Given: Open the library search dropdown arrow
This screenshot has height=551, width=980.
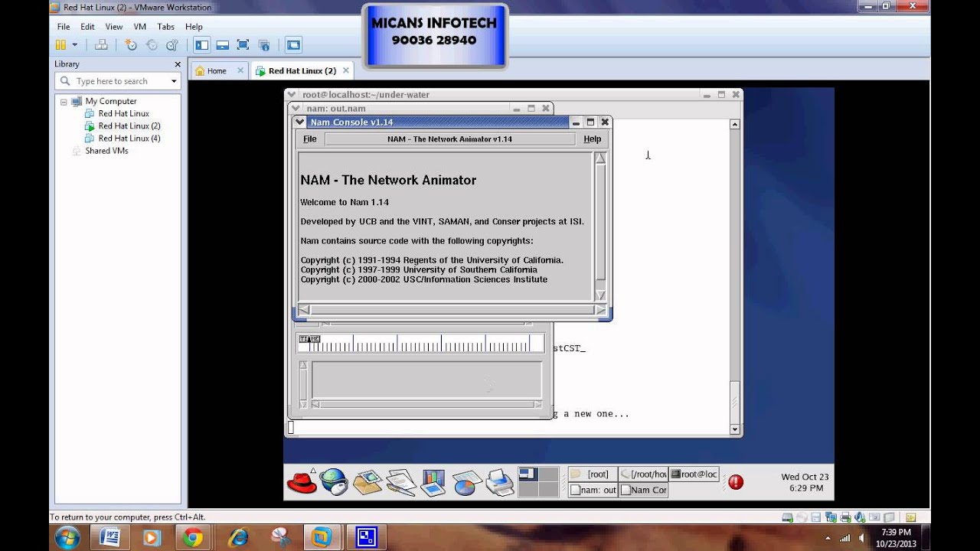Looking at the screenshot, I should tap(174, 81).
